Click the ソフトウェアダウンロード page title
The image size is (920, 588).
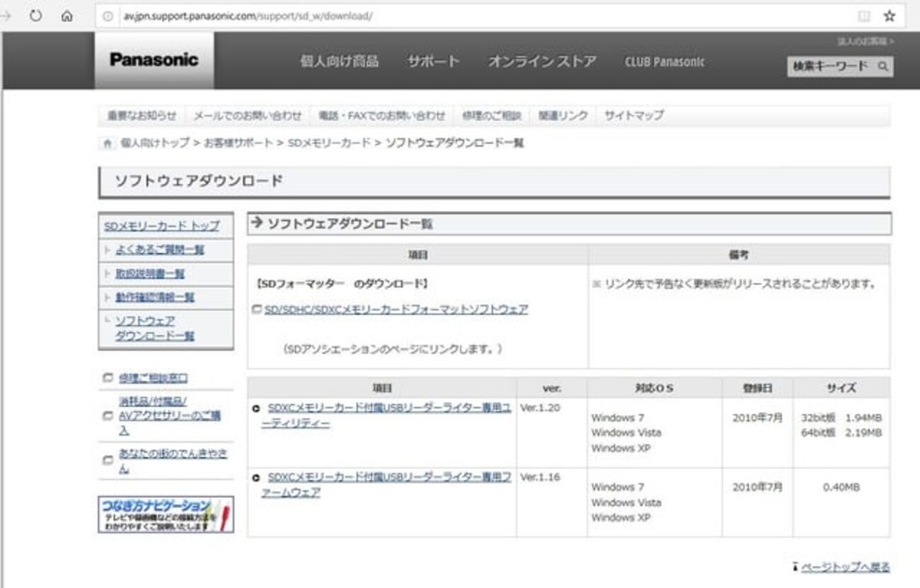(198, 181)
